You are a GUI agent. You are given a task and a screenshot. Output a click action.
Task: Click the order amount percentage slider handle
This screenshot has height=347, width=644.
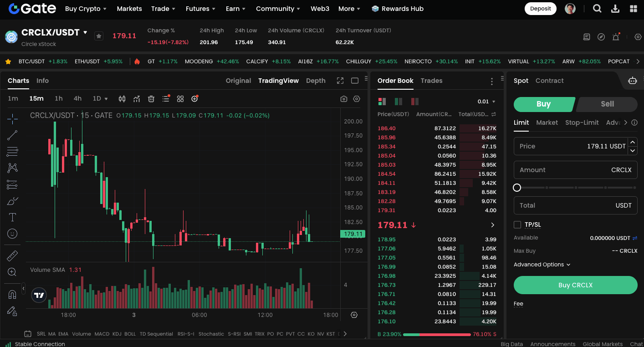pos(517,188)
